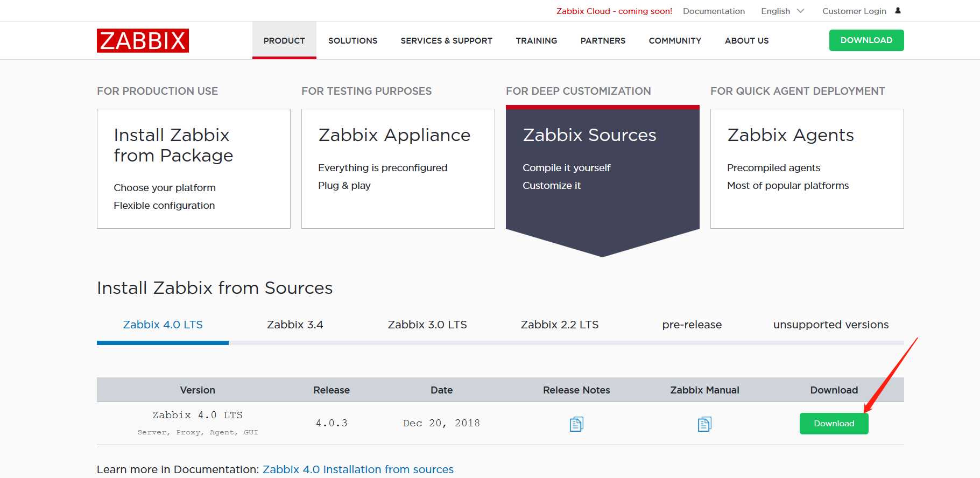Choose the Zabbix Agents card
Image resolution: width=980 pixels, height=478 pixels.
(x=807, y=169)
